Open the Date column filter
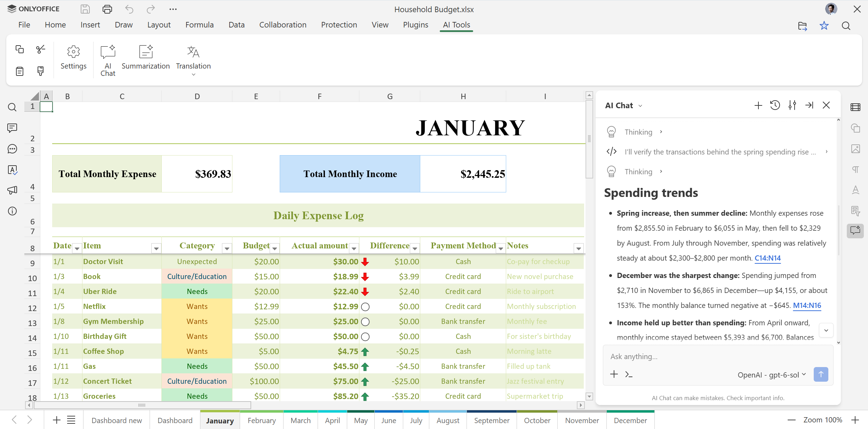Viewport: 868px width, 429px height. click(x=77, y=248)
